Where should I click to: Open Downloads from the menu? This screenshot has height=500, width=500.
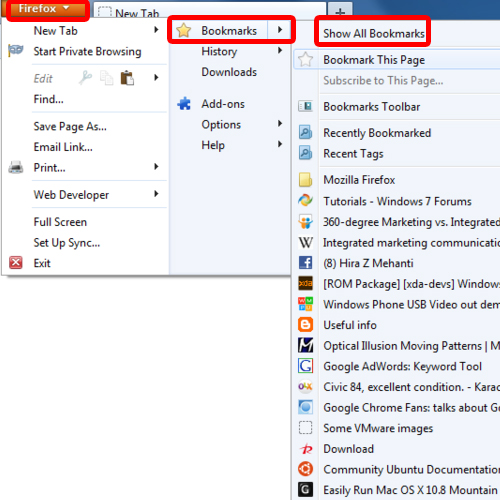tap(229, 72)
